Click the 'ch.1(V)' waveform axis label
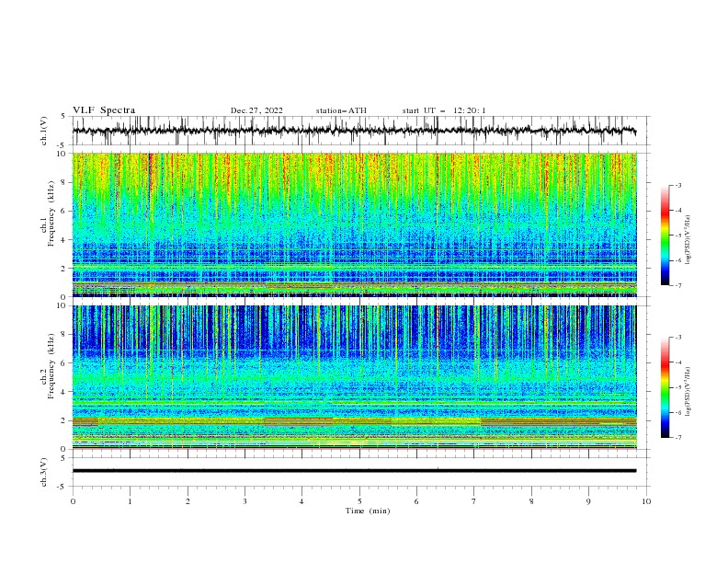 coord(44,131)
